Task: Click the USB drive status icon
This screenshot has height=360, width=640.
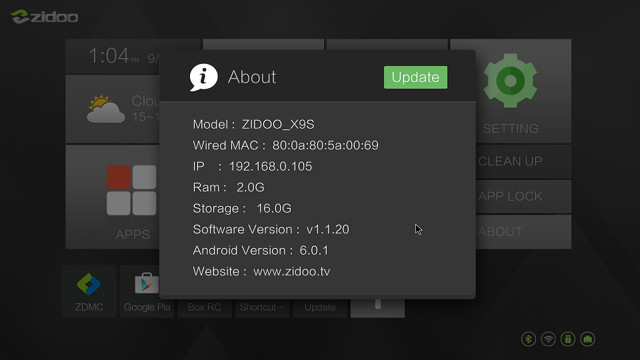Action: click(x=568, y=339)
